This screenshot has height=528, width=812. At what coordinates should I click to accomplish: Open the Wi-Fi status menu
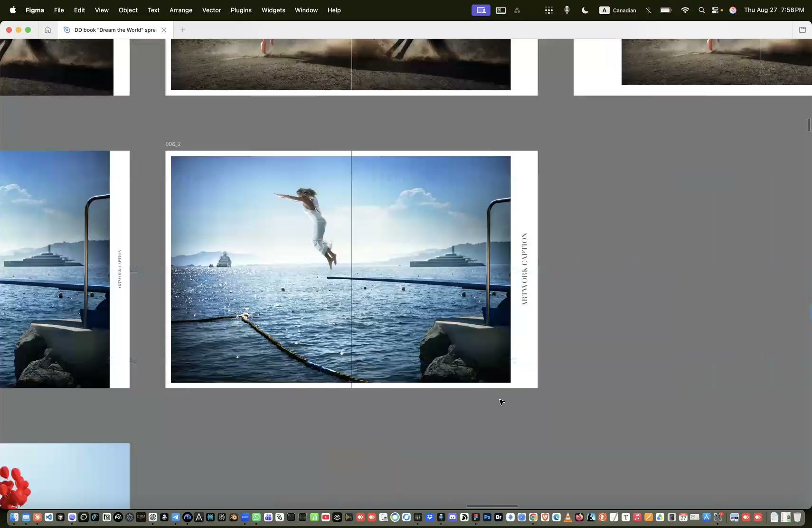685,10
